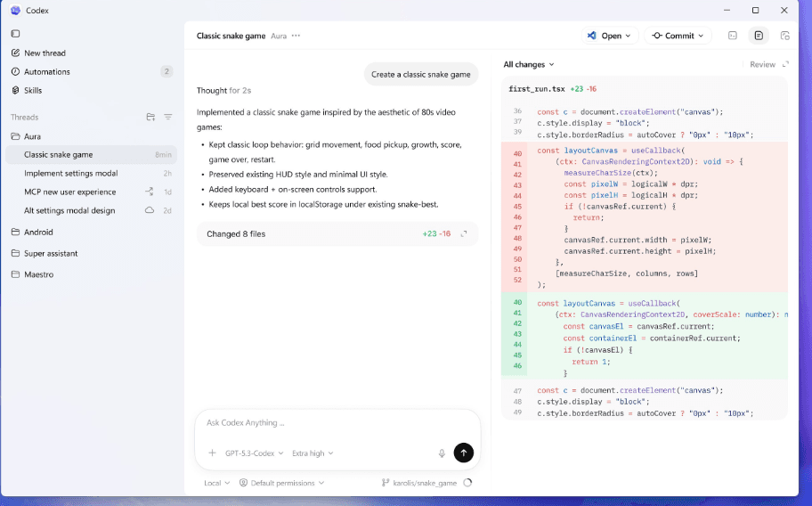Maximize the Codex window
Screen dimensions: 812x506
click(x=756, y=11)
